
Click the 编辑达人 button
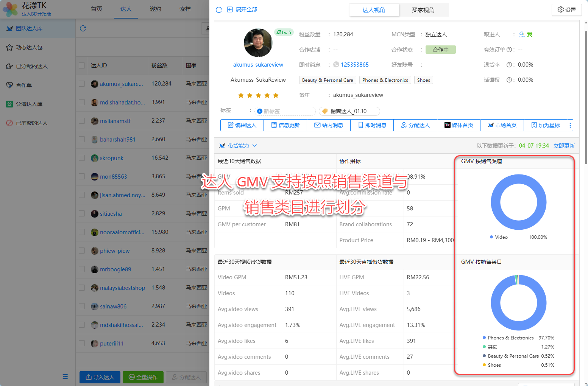click(x=242, y=125)
